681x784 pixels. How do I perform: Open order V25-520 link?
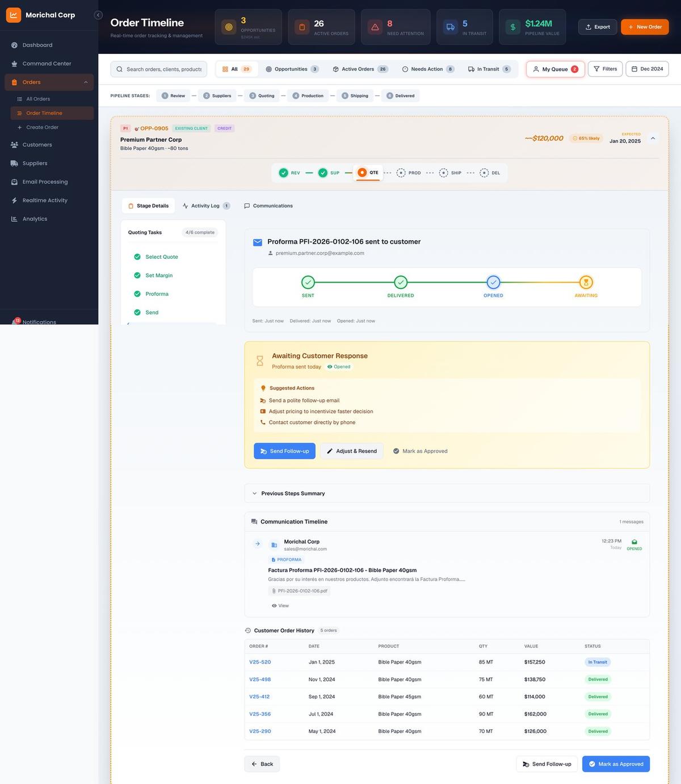260,662
